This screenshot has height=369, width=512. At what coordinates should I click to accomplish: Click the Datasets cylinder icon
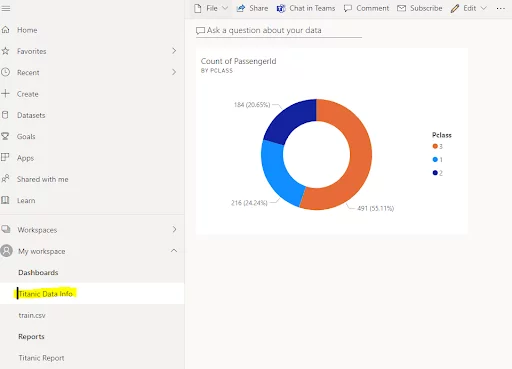click(5, 115)
